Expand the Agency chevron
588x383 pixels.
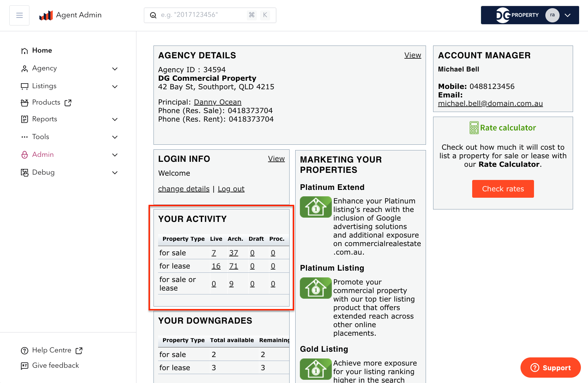[x=115, y=69]
